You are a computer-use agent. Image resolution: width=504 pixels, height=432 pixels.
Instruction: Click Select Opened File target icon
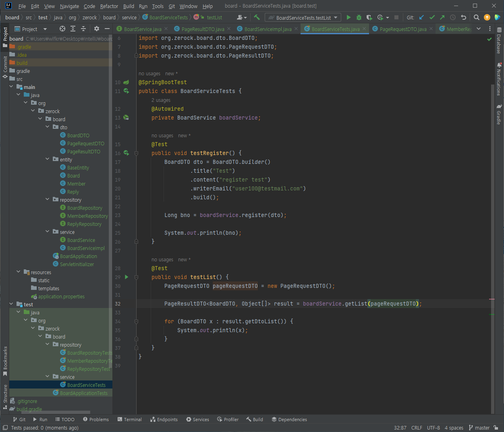click(x=62, y=29)
